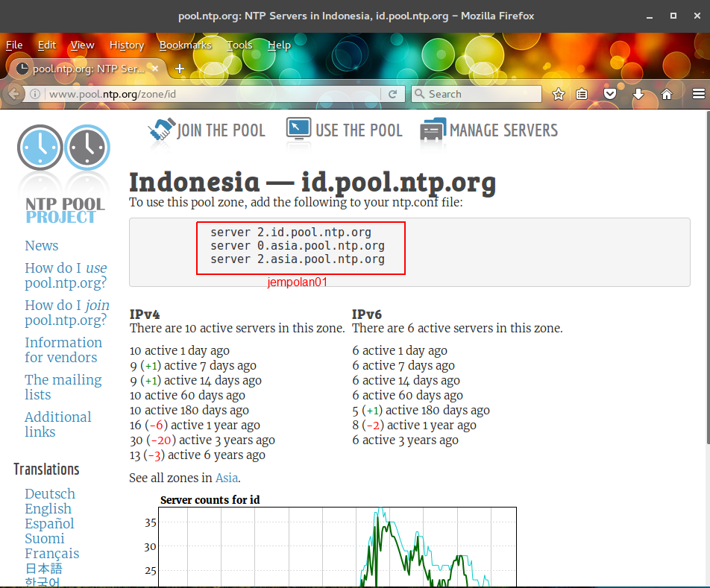Switch language to Español
Viewport: 710px width, 588px height.
coord(49,523)
